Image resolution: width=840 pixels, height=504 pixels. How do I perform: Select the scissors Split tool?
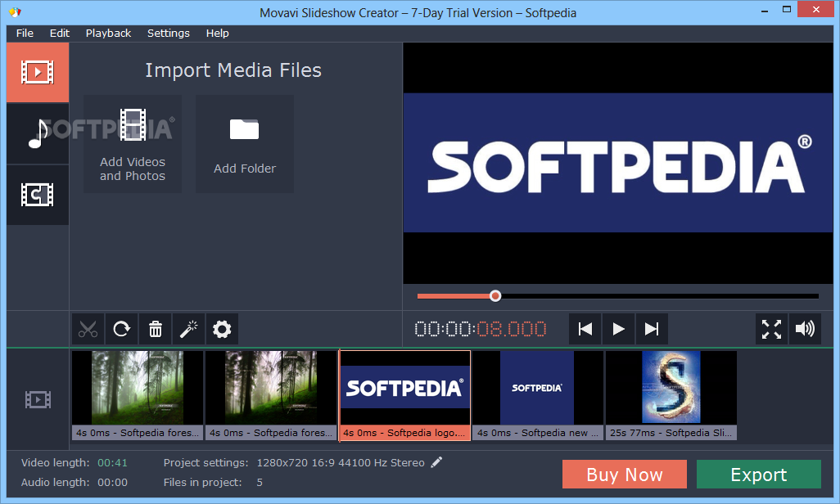pyautogui.click(x=88, y=329)
